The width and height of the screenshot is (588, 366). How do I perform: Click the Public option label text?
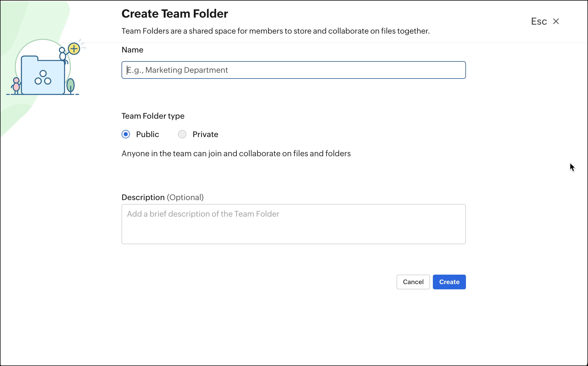[147, 134]
